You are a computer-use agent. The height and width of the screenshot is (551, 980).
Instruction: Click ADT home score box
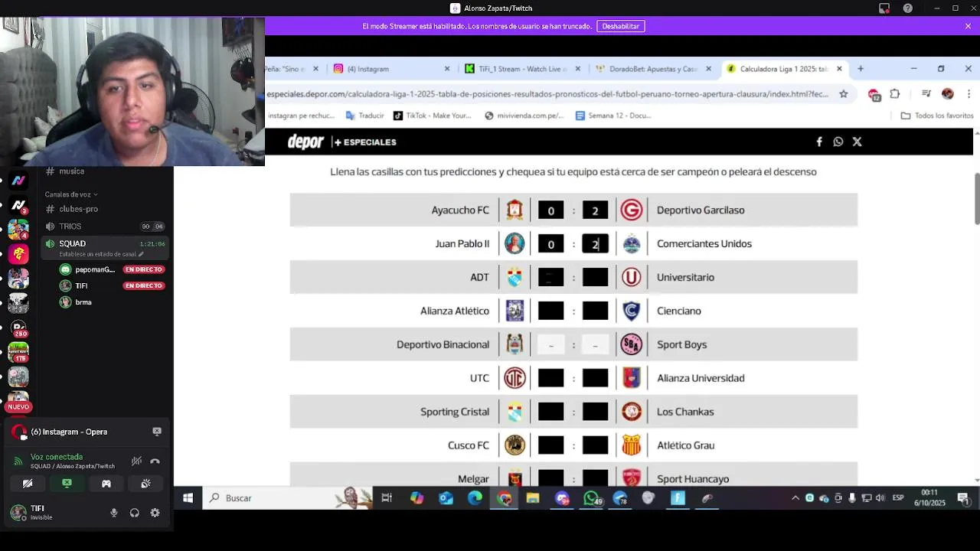550,278
